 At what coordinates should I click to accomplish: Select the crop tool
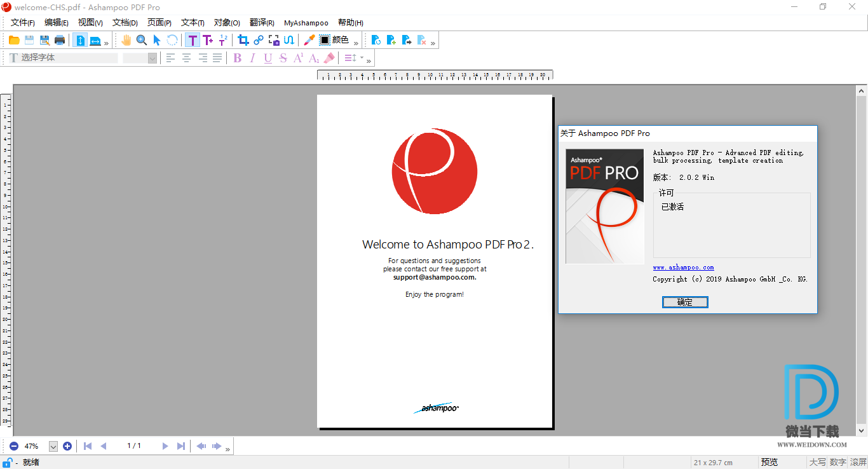(243, 40)
